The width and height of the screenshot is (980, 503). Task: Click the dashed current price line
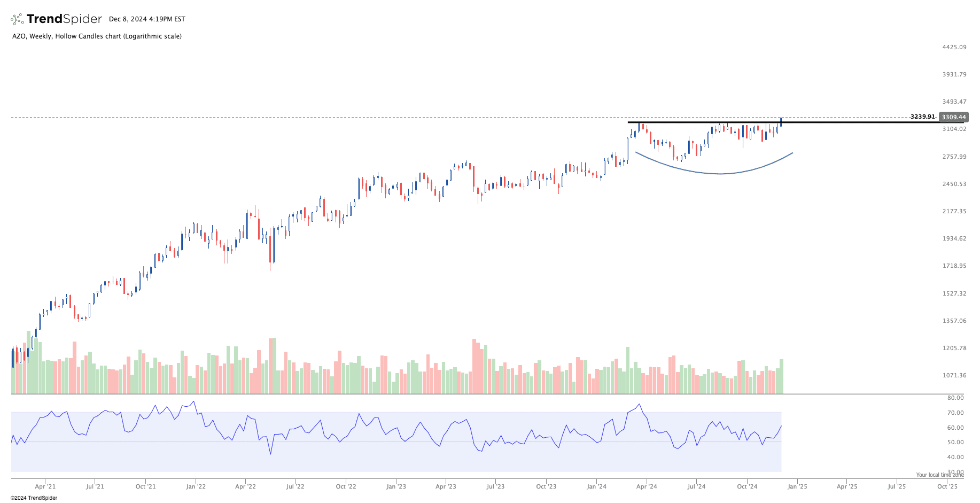[321, 117]
